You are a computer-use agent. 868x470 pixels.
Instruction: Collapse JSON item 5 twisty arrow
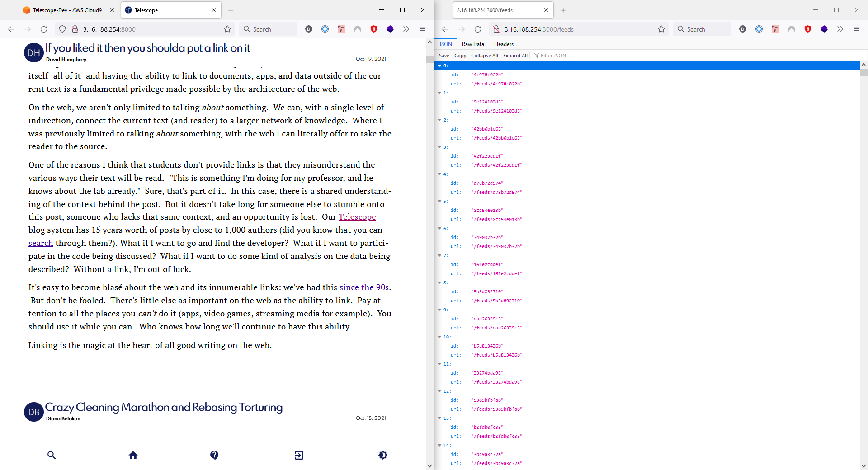coord(439,202)
